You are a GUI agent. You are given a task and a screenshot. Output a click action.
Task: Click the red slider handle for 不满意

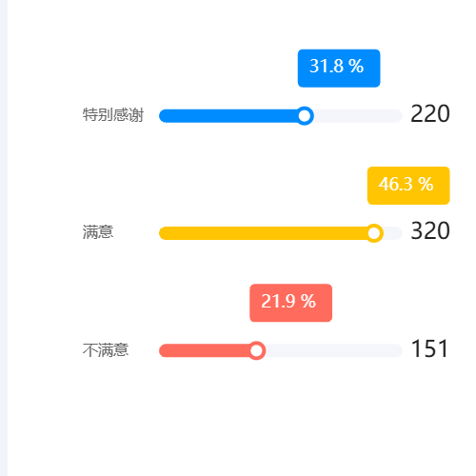(x=256, y=350)
